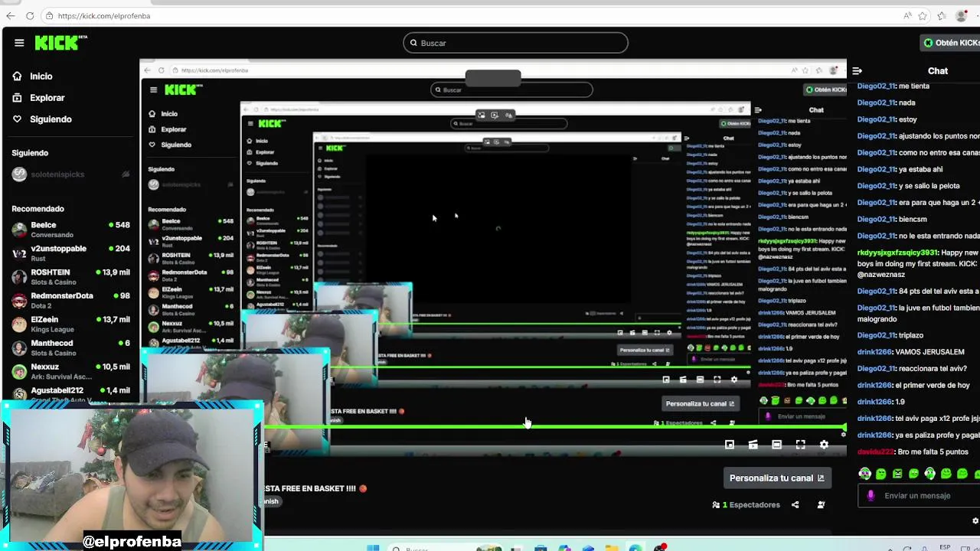Image resolution: width=980 pixels, height=551 pixels.
Task: Open Microsoft Store from the taskbar
Action: (541, 548)
